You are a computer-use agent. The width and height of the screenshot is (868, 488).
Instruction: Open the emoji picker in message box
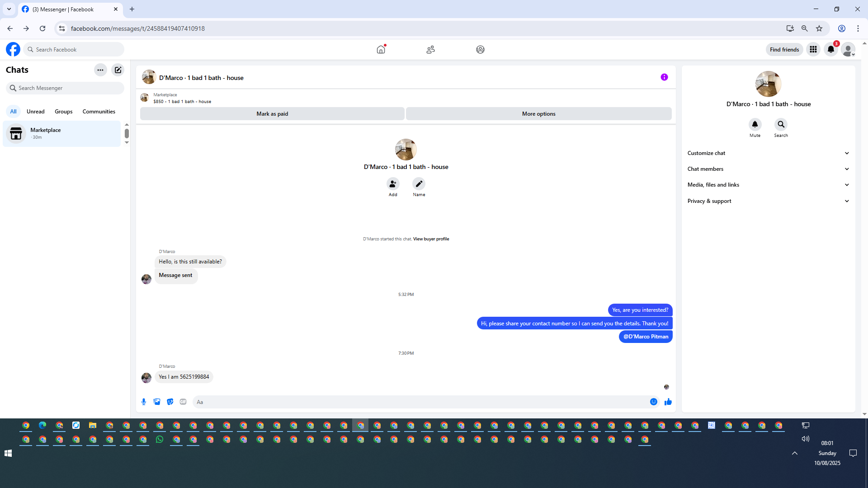654,402
